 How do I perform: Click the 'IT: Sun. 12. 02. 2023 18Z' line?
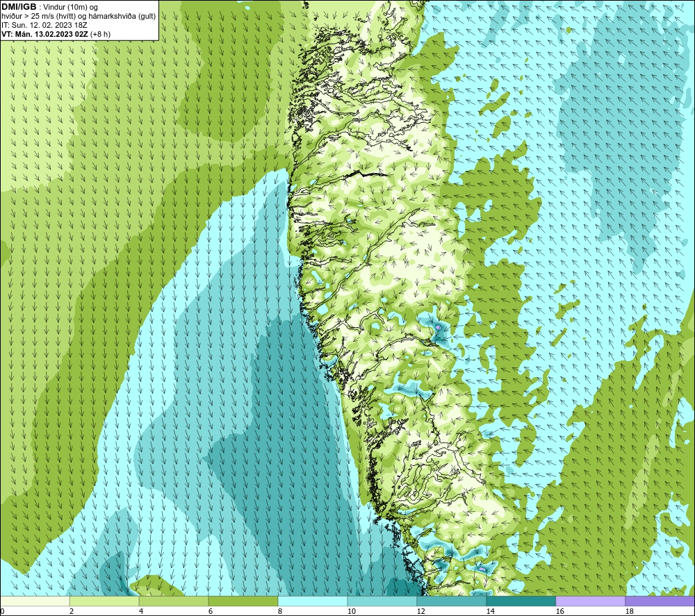pos(44,25)
